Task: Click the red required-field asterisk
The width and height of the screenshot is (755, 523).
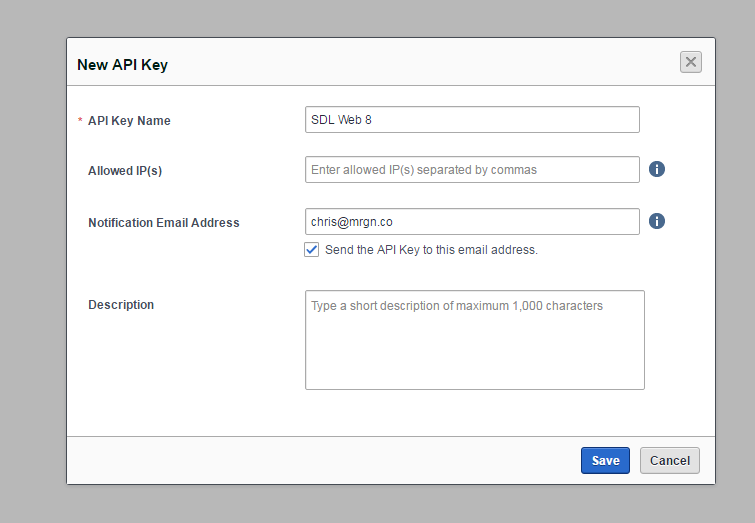Action: pyautogui.click(x=80, y=121)
